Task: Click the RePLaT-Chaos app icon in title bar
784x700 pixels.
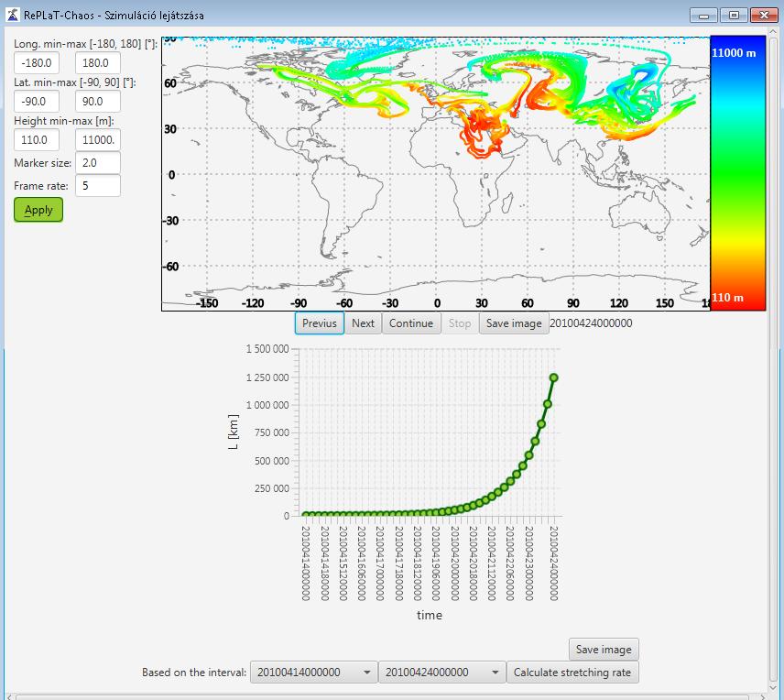Action: pyautogui.click(x=13, y=15)
